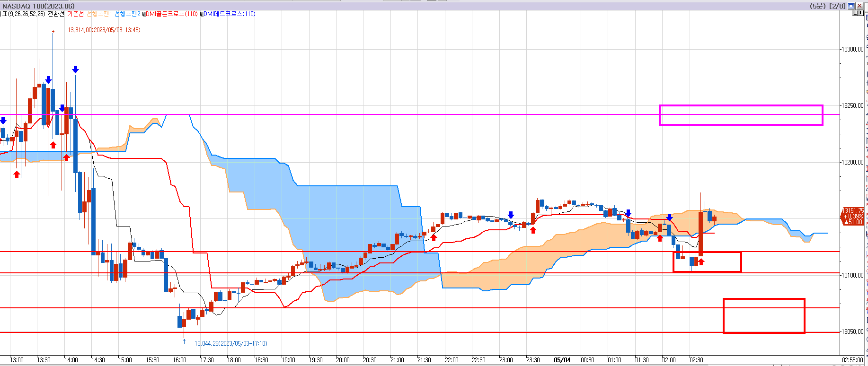Click the DMI골든크로스(110) indicator label
Screen dimensions: 868x366
[171, 14]
